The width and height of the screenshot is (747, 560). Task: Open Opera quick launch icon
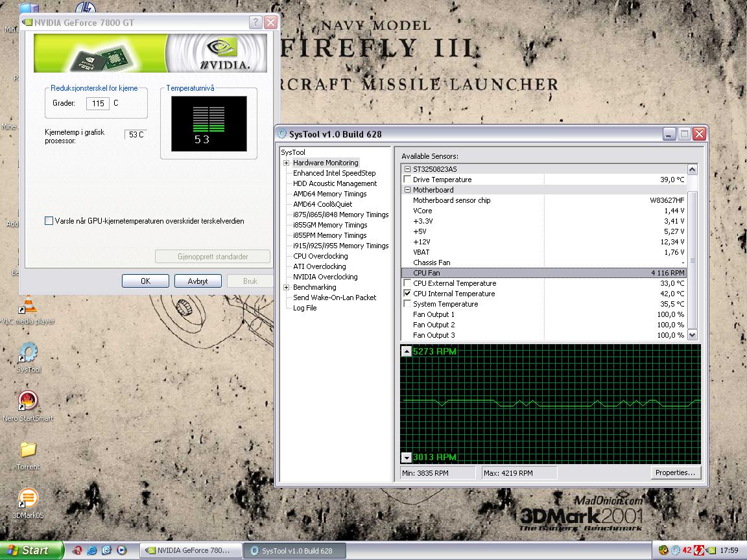coord(77,550)
